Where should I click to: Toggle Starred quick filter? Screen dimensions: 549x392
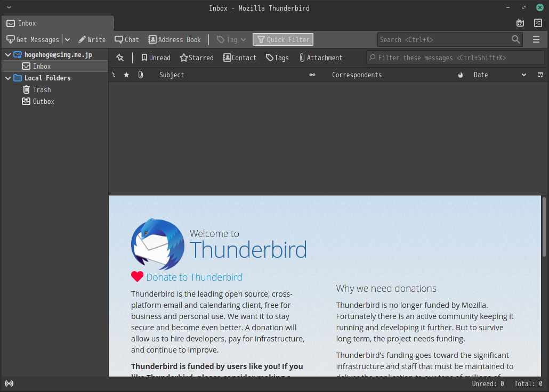pos(197,58)
